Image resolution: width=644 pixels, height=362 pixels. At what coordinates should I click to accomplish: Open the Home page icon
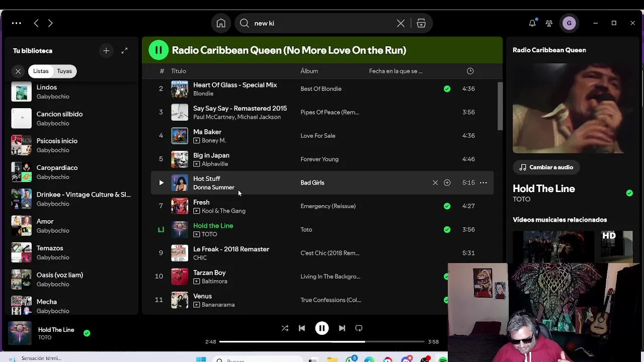pyautogui.click(x=221, y=23)
